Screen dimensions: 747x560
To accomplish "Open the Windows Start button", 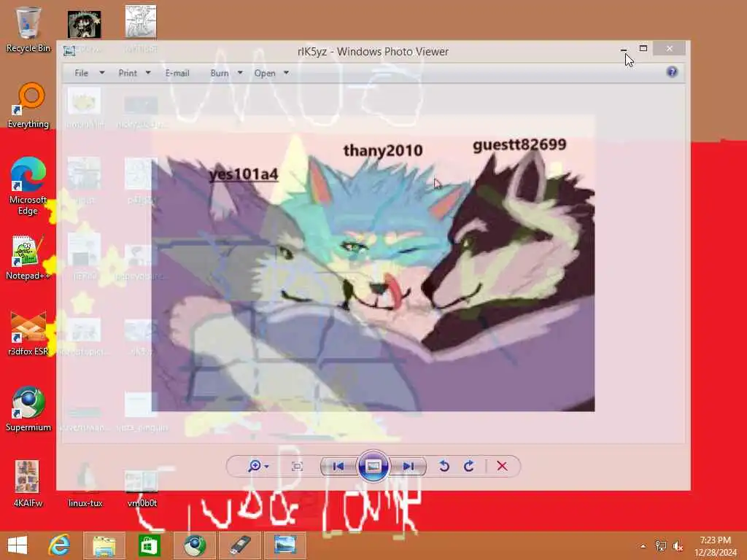I will [18, 545].
